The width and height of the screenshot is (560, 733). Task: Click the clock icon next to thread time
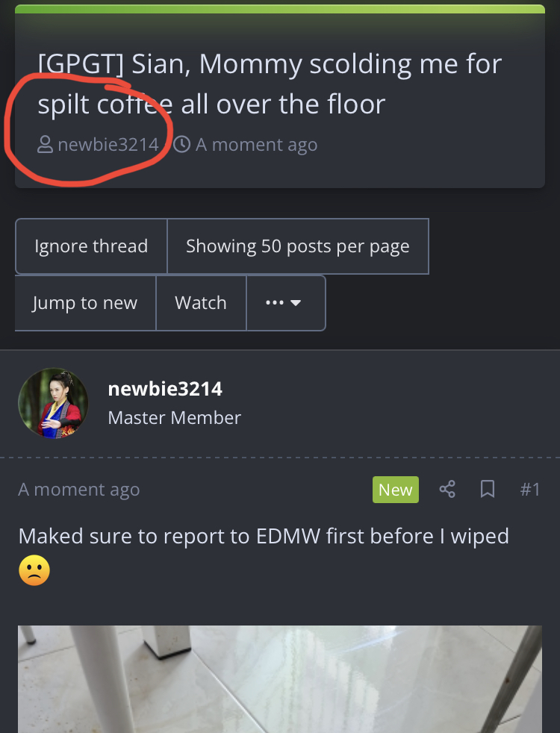coord(182,145)
